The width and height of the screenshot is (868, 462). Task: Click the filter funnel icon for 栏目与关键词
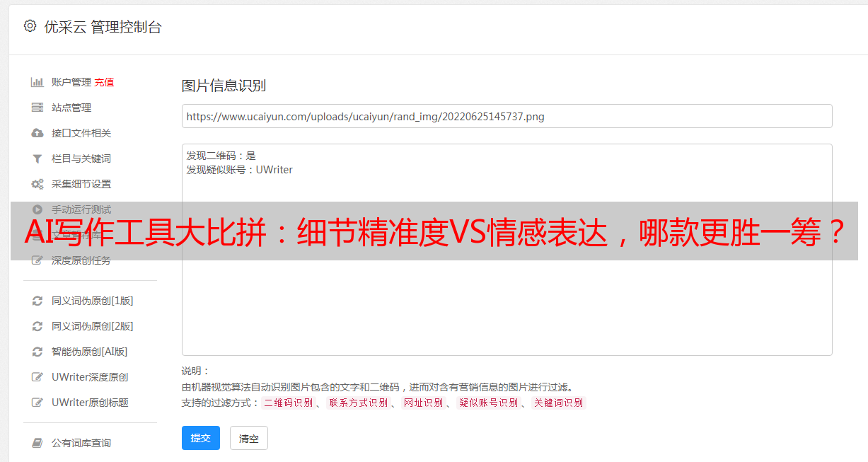click(x=37, y=158)
